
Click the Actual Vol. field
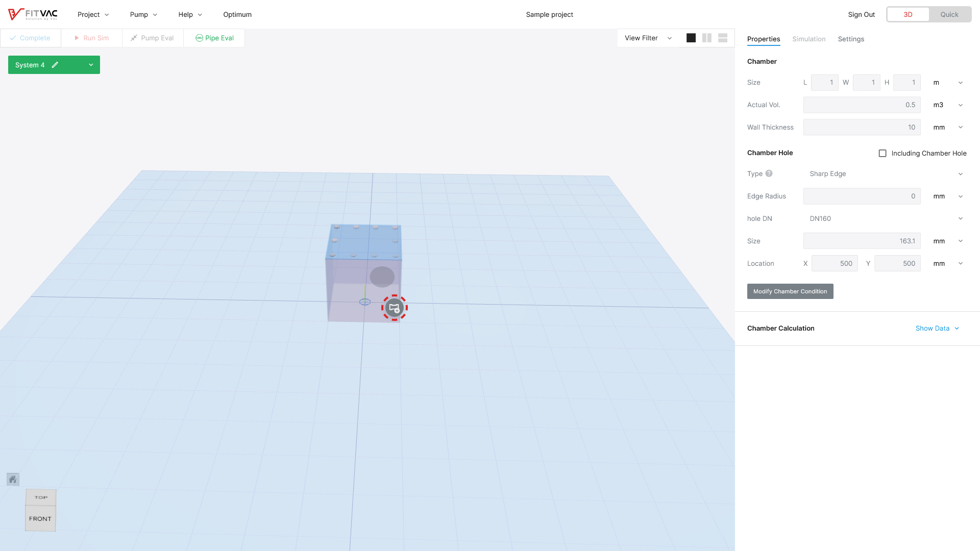[x=862, y=105]
